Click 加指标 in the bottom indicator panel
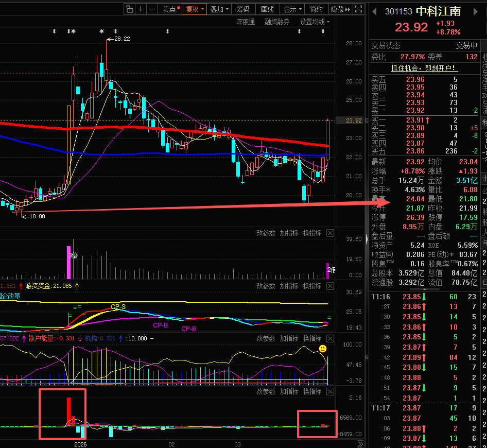The width and height of the screenshot is (487, 448). 289,391
